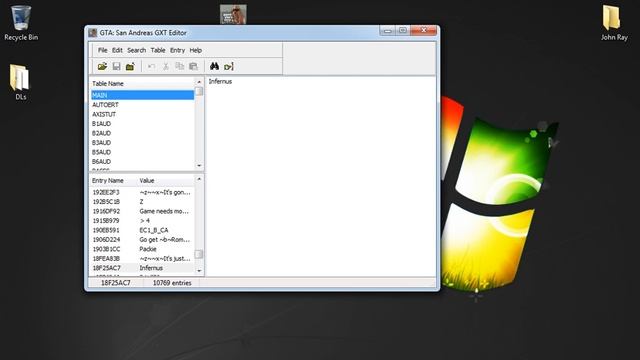
Task: Select entry 190EB591
Action: (106, 230)
